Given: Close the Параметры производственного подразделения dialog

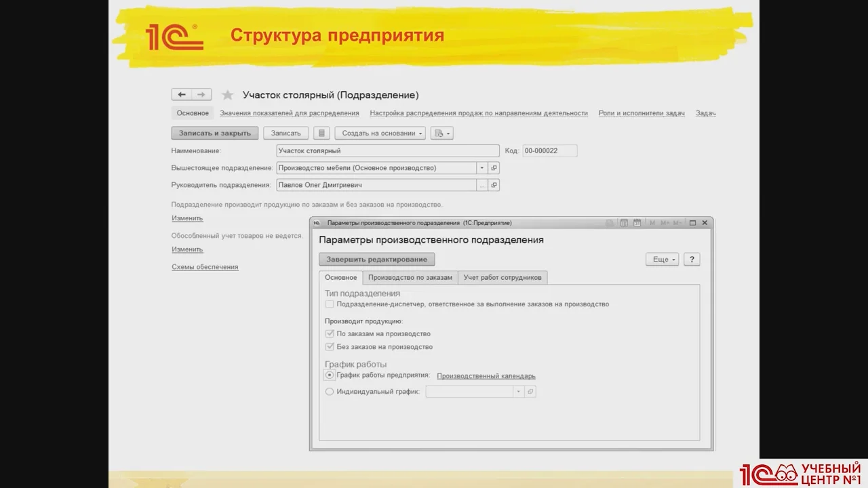Looking at the screenshot, I should coord(705,223).
